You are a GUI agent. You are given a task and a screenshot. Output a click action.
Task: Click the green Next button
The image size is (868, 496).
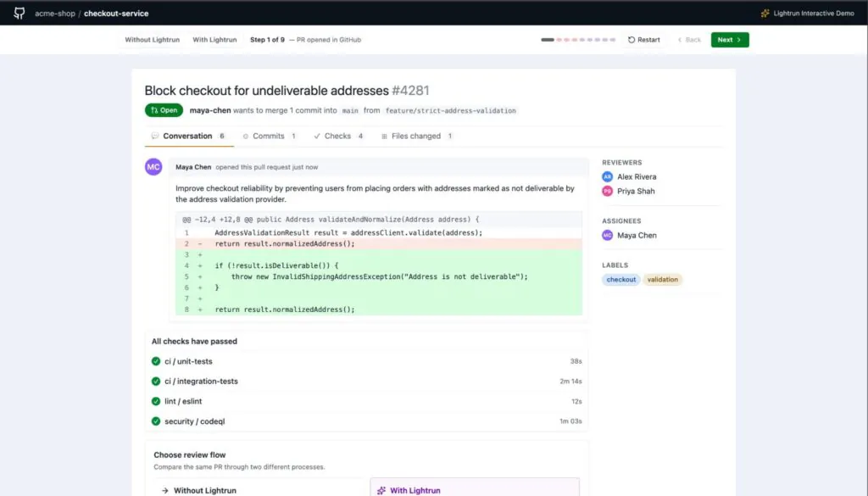point(730,40)
